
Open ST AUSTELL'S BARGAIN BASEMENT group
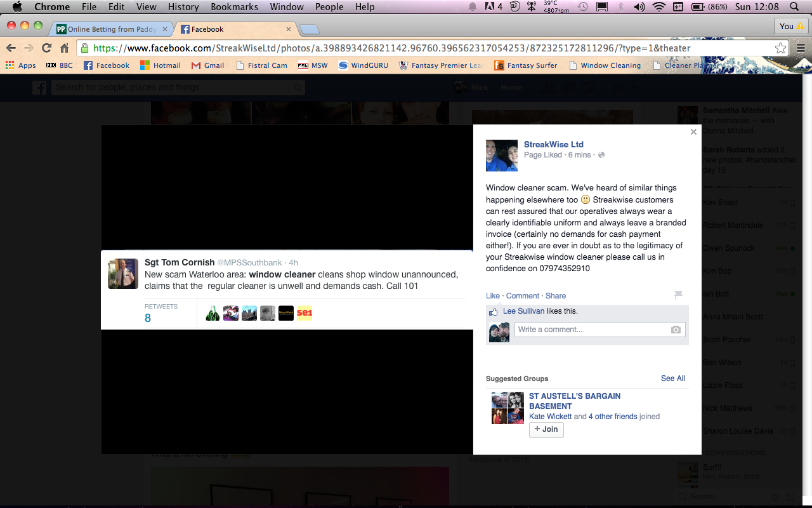[575, 401]
